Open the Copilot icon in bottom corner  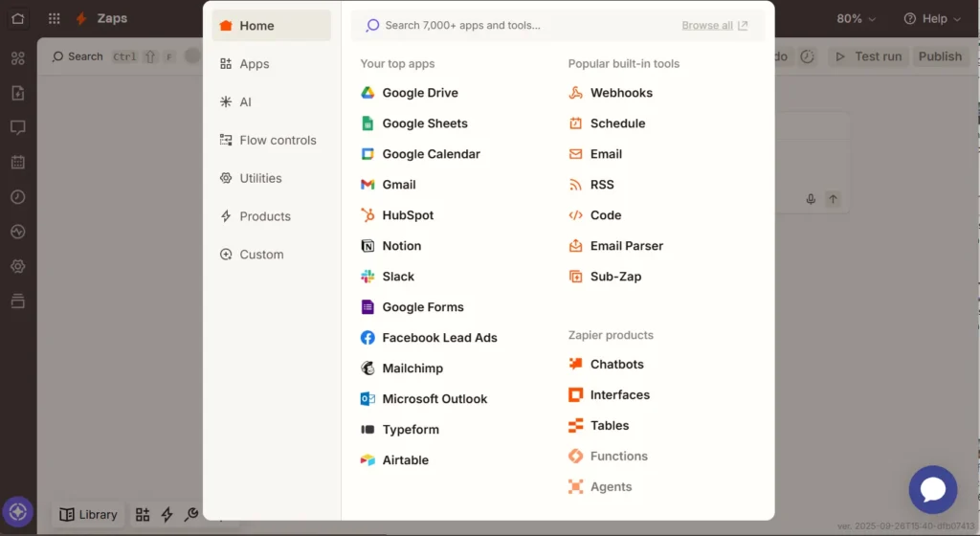[17, 512]
